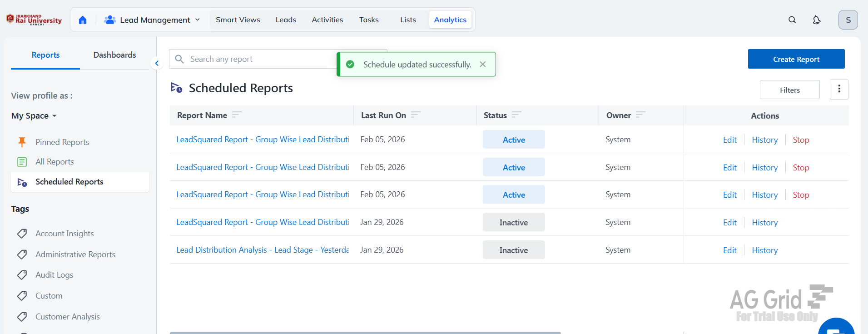
Task: Stop the first active scheduled report
Action: (x=801, y=140)
